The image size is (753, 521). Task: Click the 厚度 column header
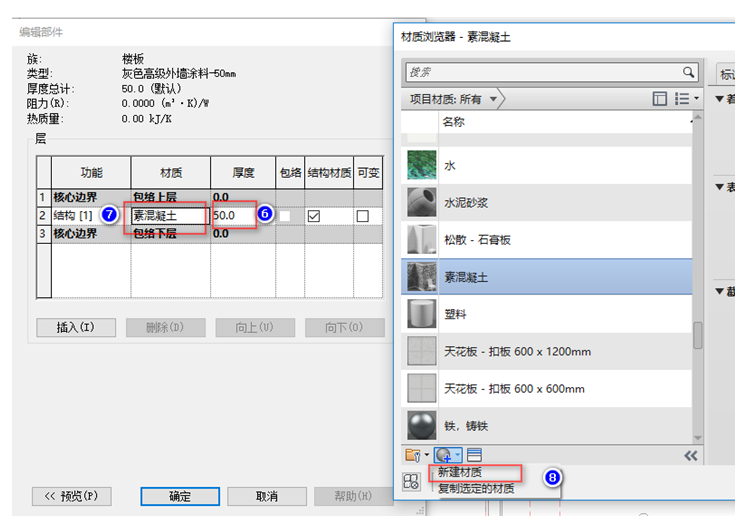tap(243, 172)
